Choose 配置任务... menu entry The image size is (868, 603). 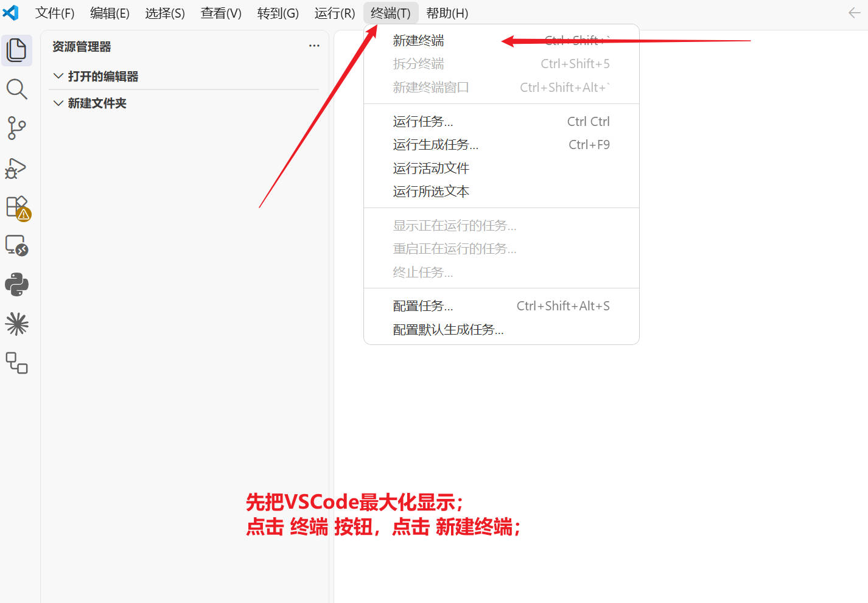(502, 306)
